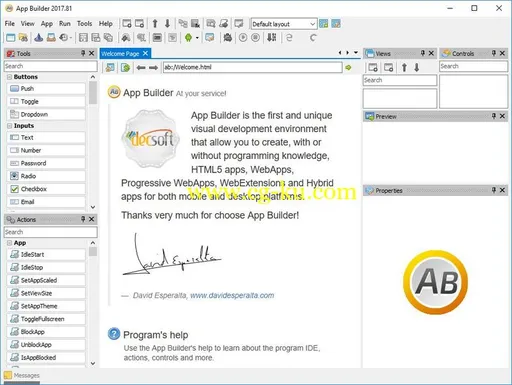The width and height of the screenshot is (512, 385).
Task: Open the Tools menu
Action: (84, 24)
